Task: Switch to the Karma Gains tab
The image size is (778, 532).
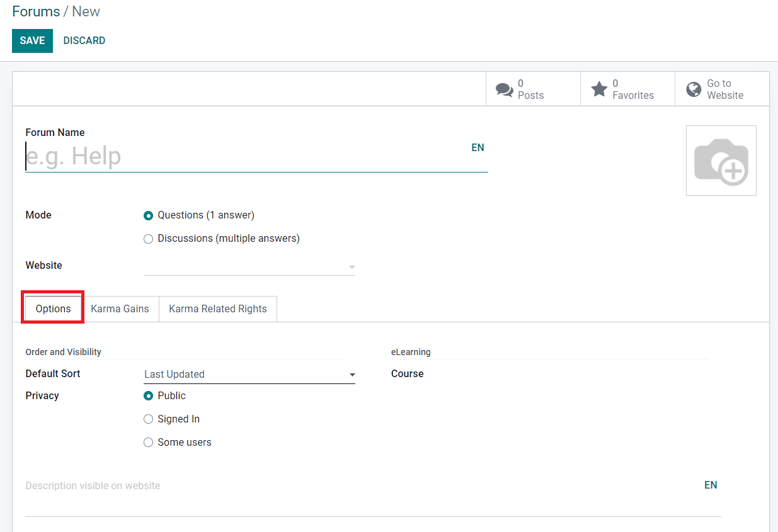Action: [120, 308]
